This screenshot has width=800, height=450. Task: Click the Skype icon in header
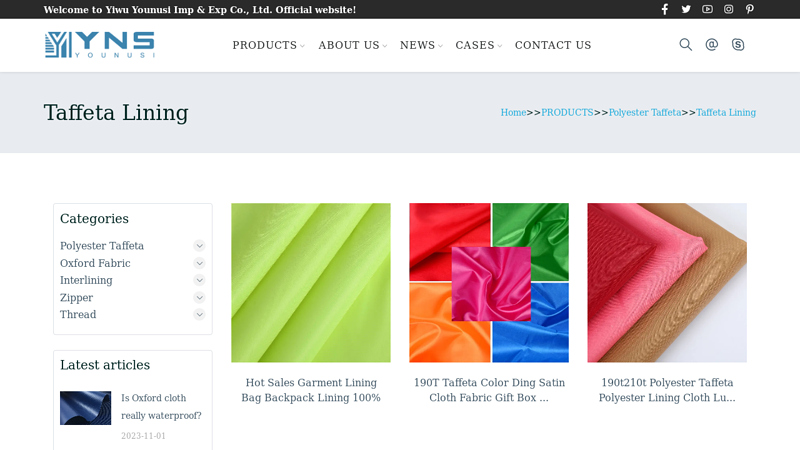[x=738, y=45]
